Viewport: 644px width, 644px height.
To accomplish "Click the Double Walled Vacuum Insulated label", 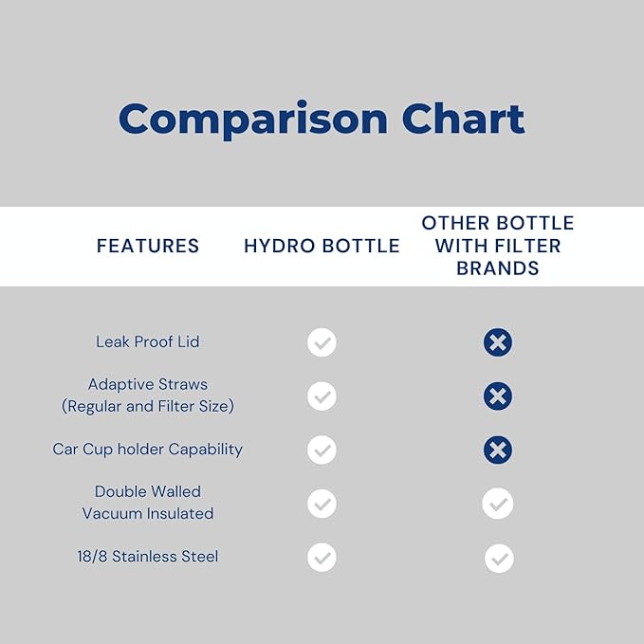I will [x=148, y=503].
